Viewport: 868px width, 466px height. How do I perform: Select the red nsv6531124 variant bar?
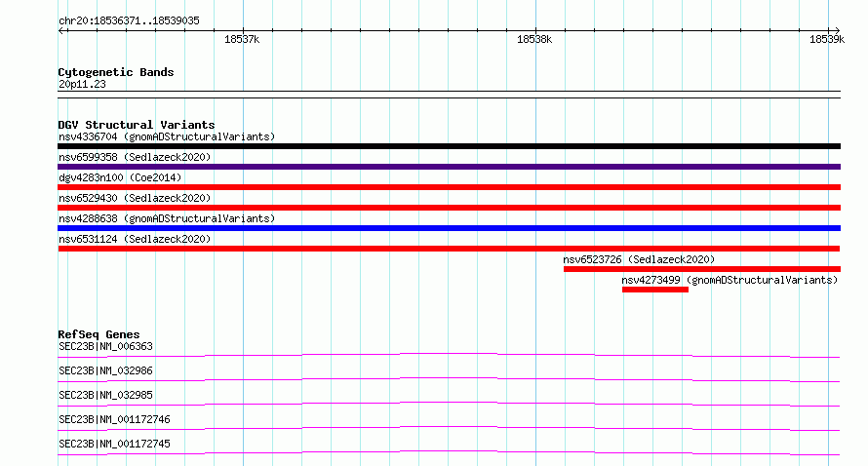pos(449,249)
